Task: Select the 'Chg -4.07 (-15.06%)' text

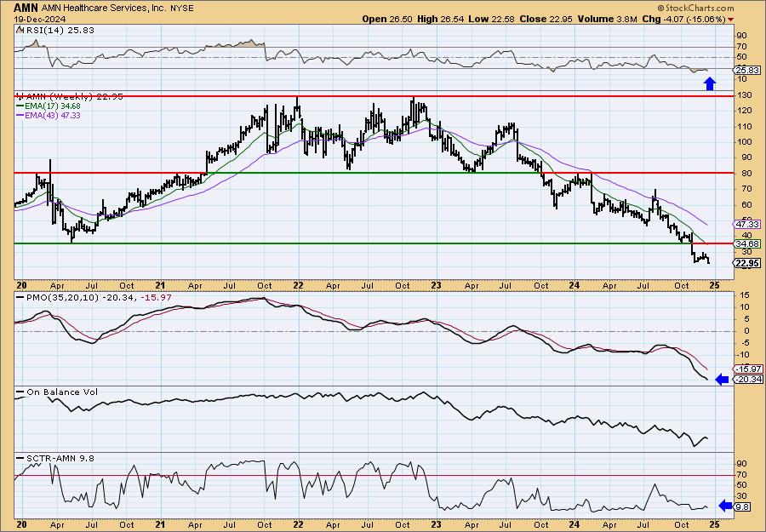Action: (x=684, y=19)
